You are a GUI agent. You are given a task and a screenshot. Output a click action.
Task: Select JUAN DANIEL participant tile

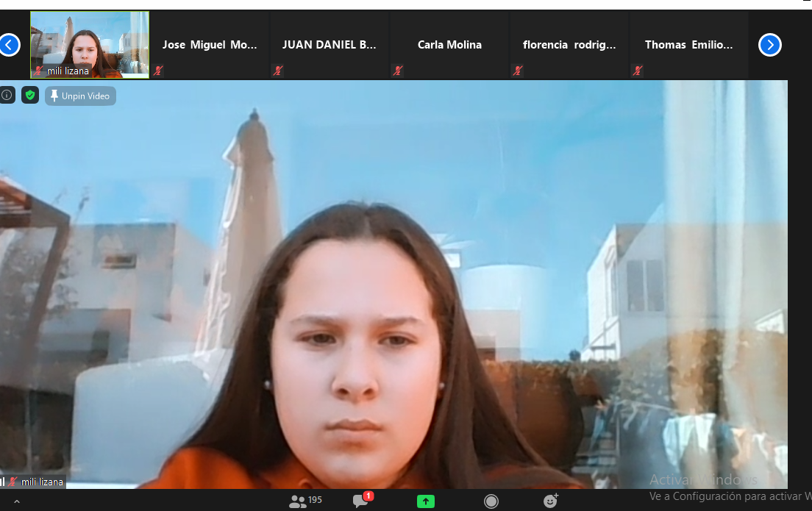click(x=330, y=45)
